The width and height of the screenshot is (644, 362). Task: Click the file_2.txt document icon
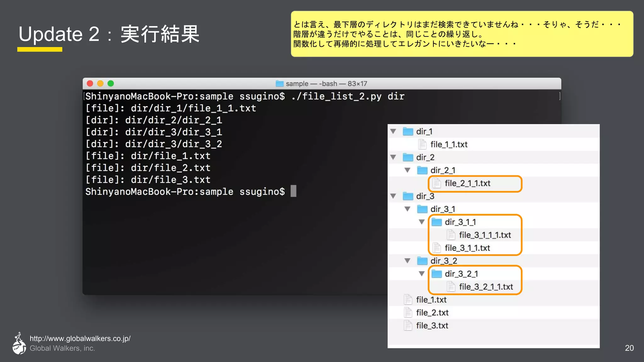(x=408, y=312)
